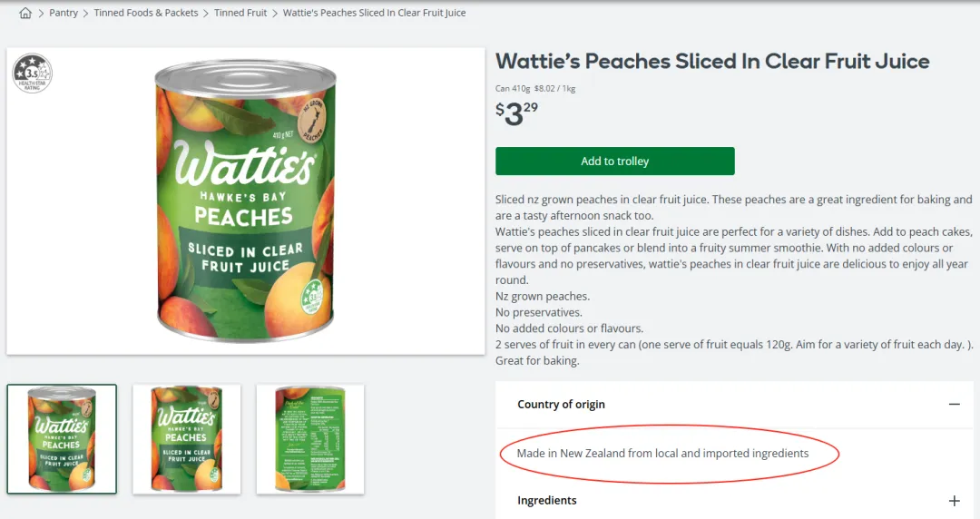This screenshot has height=519, width=980.
Task: Go to the Tinned Fruit category
Action: coord(240,14)
